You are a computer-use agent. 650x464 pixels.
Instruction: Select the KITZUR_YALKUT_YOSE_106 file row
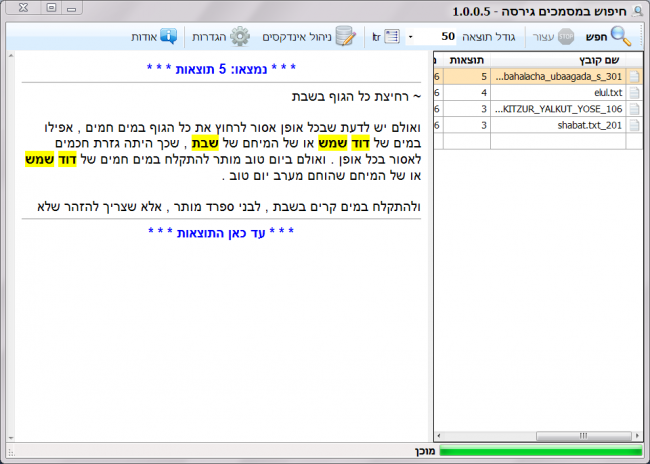tap(538, 109)
